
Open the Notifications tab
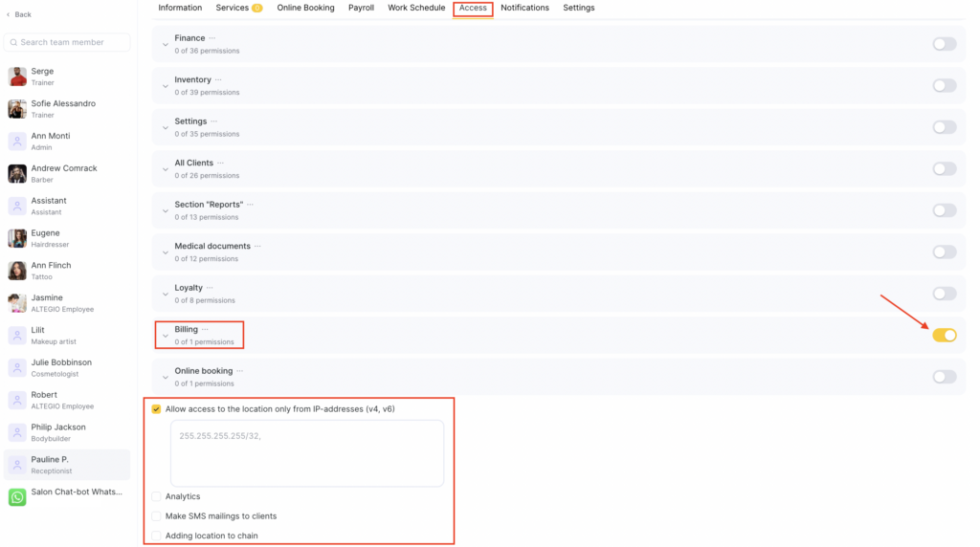(x=524, y=8)
